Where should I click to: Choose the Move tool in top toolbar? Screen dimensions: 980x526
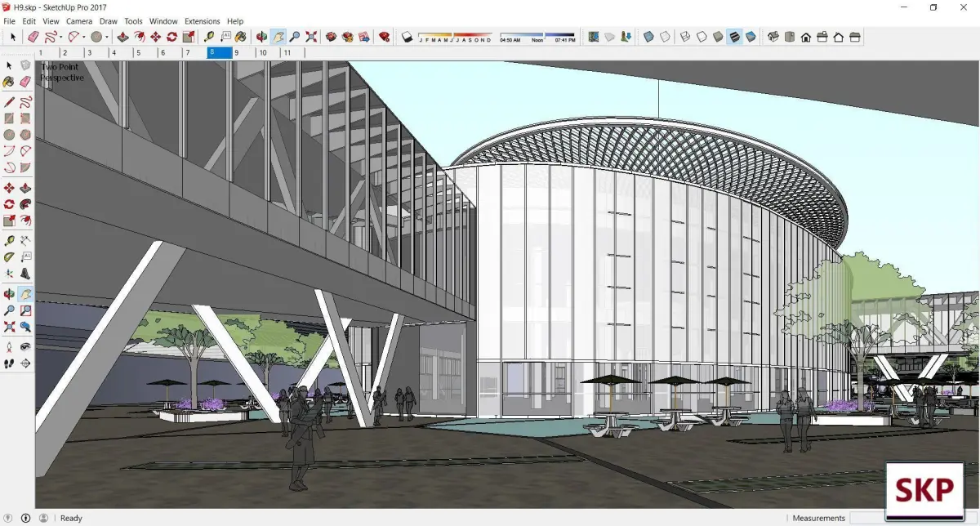pyautogui.click(x=155, y=37)
